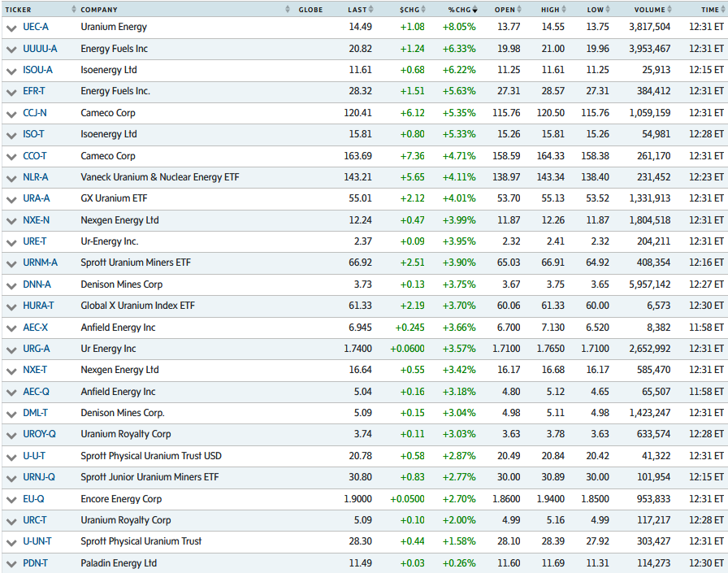The height and width of the screenshot is (573, 728).
Task: Expand the HURA-T row chevron
Action: (11, 307)
